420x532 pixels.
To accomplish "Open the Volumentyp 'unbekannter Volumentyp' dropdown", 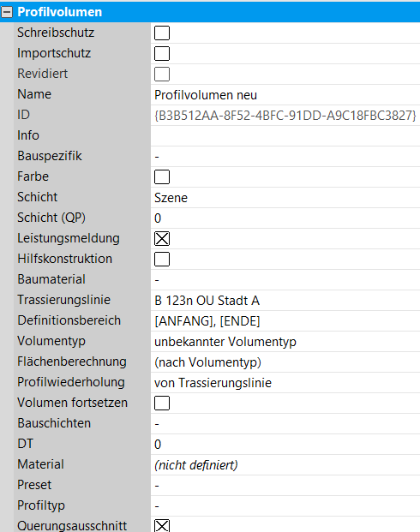I will (285, 341).
